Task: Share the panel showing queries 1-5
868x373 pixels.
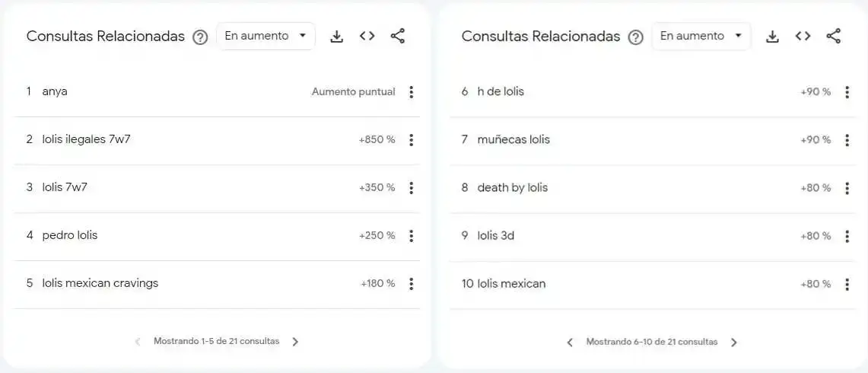Action: 398,36
